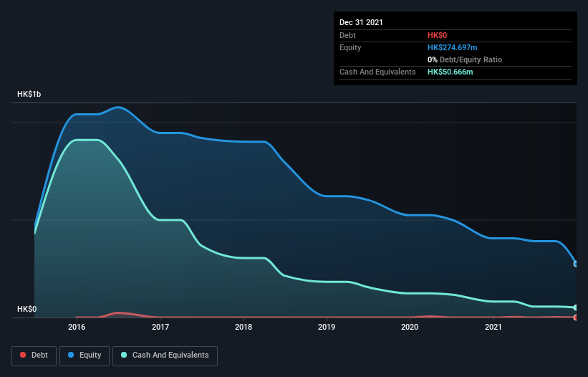The height and width of the screenshot is (377, 588).
Task: Click the 2020 x-axis label
Action: [410, 327]
